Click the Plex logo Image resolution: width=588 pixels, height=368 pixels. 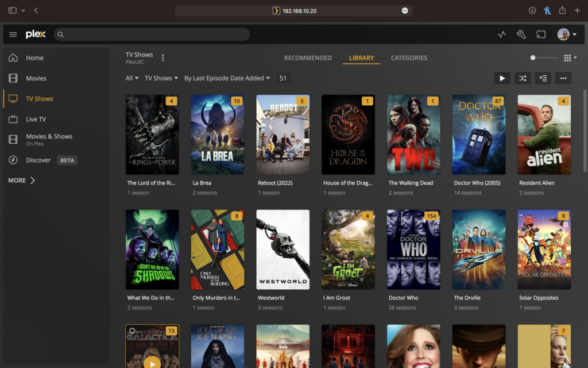36,34
